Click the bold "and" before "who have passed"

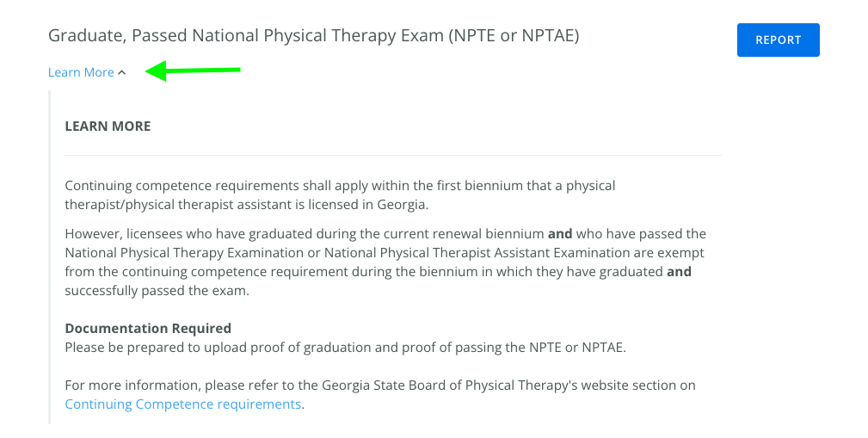point(560,234)
